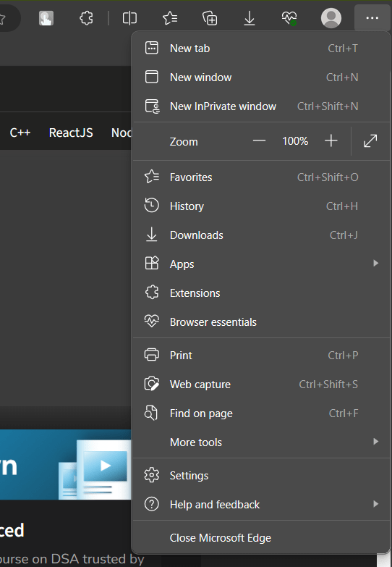Enter full screen via the expand arrows
Image resolution: width=392 pixels, height=567 pixels.
370,141
